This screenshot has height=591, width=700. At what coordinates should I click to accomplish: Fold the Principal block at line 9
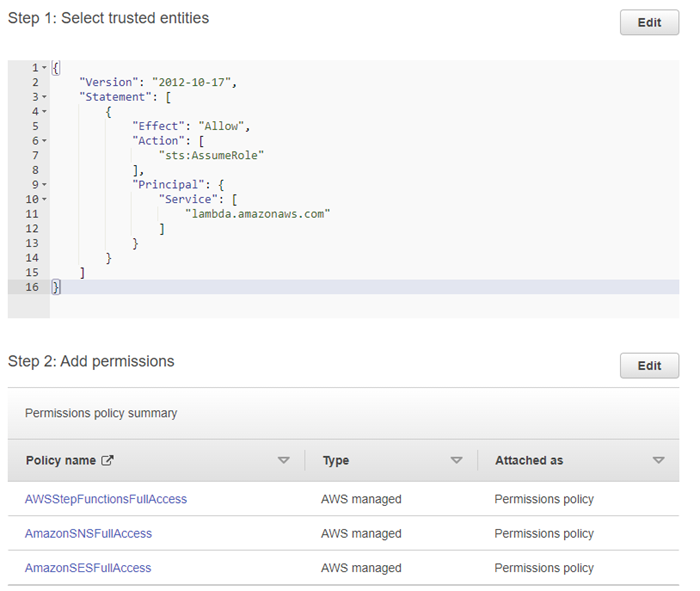(x=44, y=185)
